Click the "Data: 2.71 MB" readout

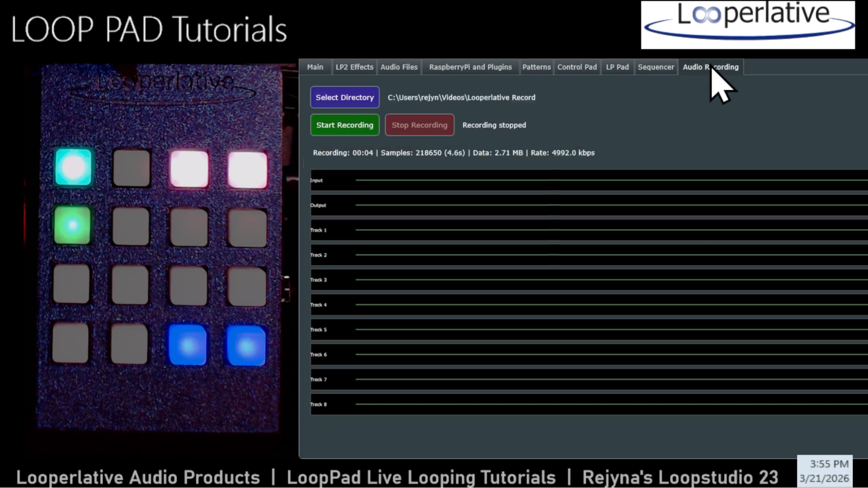pos(498,153)
